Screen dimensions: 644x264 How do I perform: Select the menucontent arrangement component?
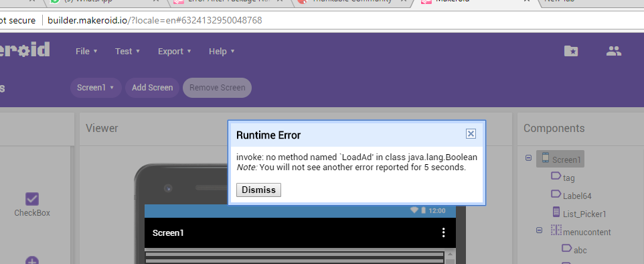(581, 232)
